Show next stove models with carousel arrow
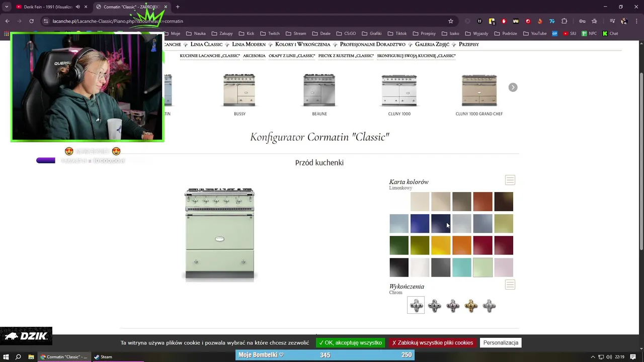Screen dimensions: 644x362 point(513,87)
